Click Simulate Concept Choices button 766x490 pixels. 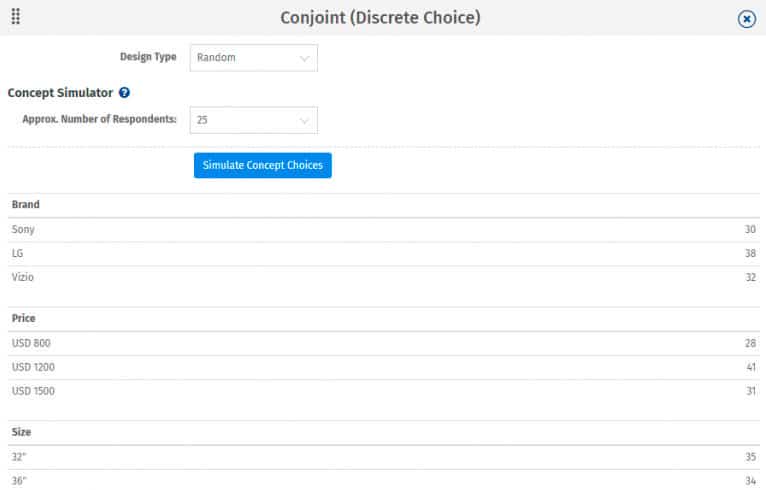[263, 165]
